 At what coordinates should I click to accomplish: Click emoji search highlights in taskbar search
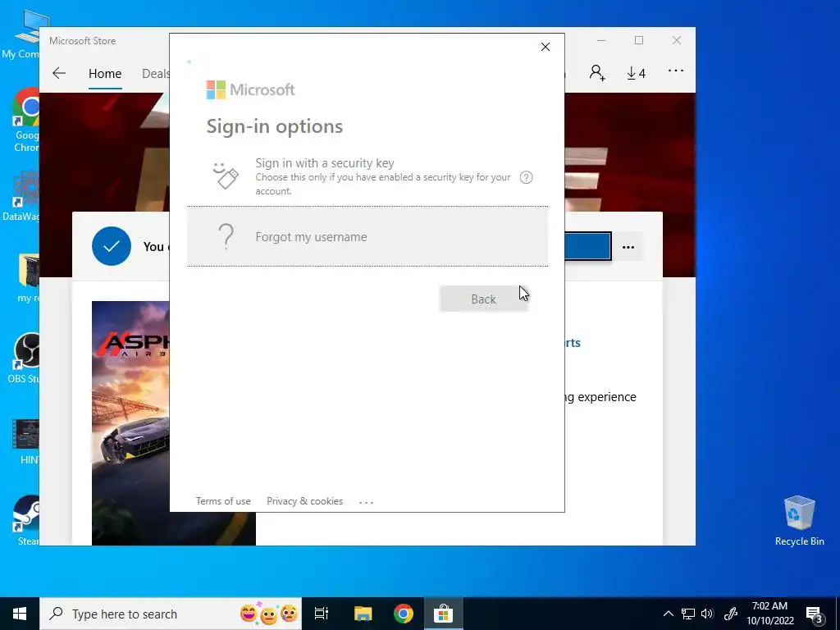click(x=268, y=614)
